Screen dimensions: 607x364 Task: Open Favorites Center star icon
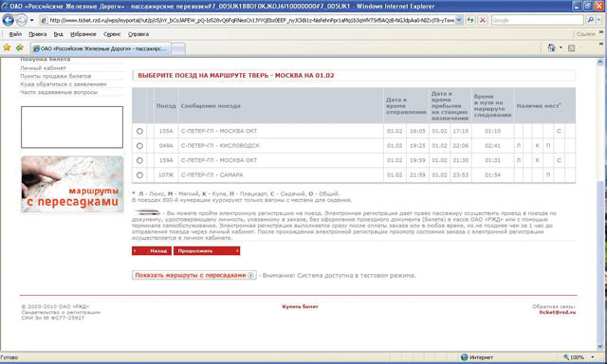point(7,47)
